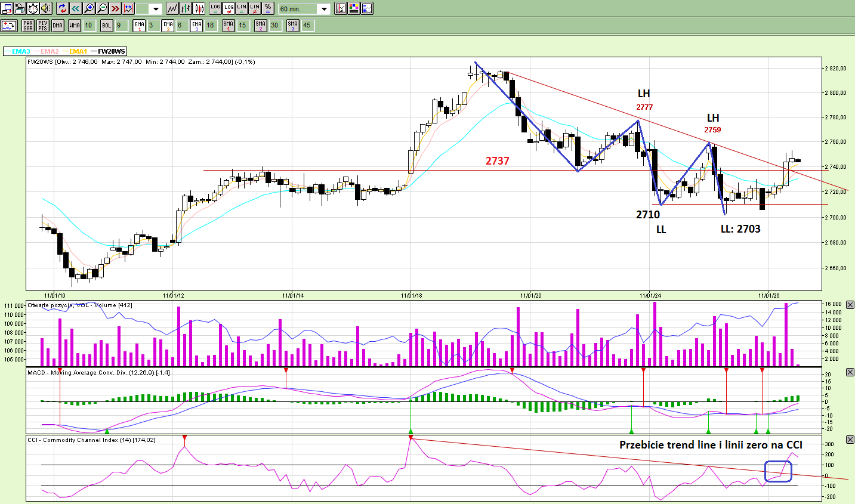Select the LOG scale with equals sign

click(215, 8)
